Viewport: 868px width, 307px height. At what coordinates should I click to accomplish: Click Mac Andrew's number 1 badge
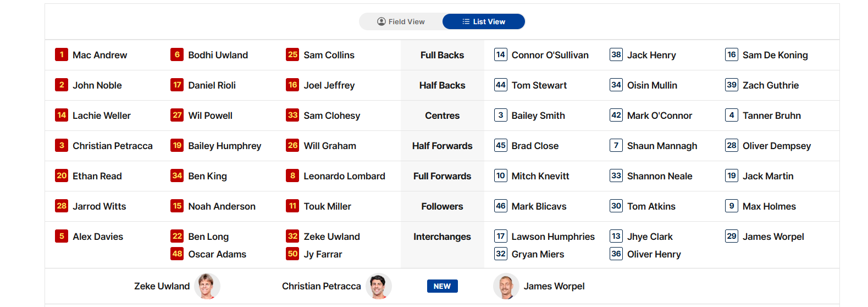pyautogui.click(x=62, y=54)
